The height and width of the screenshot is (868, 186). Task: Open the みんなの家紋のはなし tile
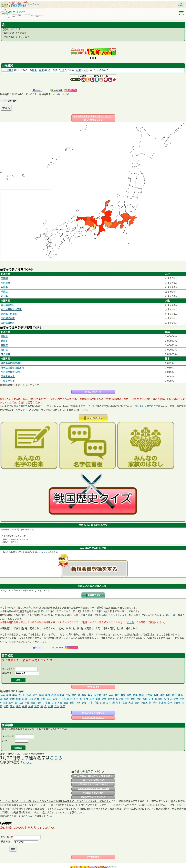click(146, 445)
